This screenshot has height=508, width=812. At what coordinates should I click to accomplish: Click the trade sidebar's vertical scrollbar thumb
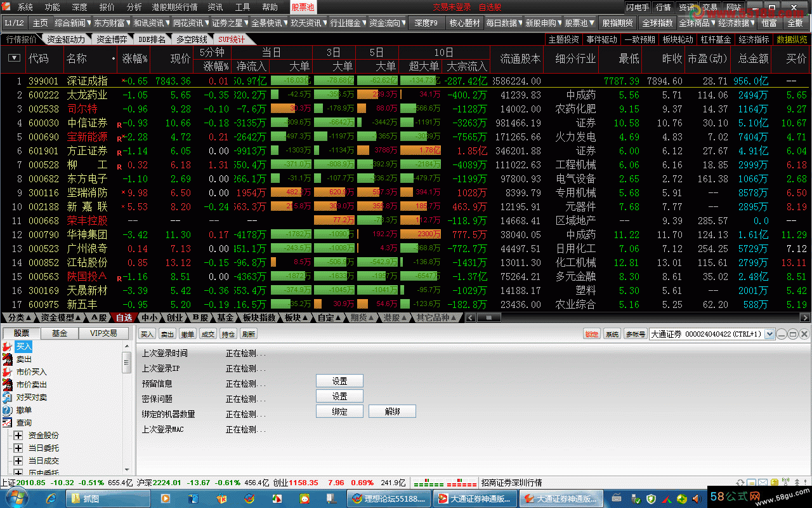127,362
